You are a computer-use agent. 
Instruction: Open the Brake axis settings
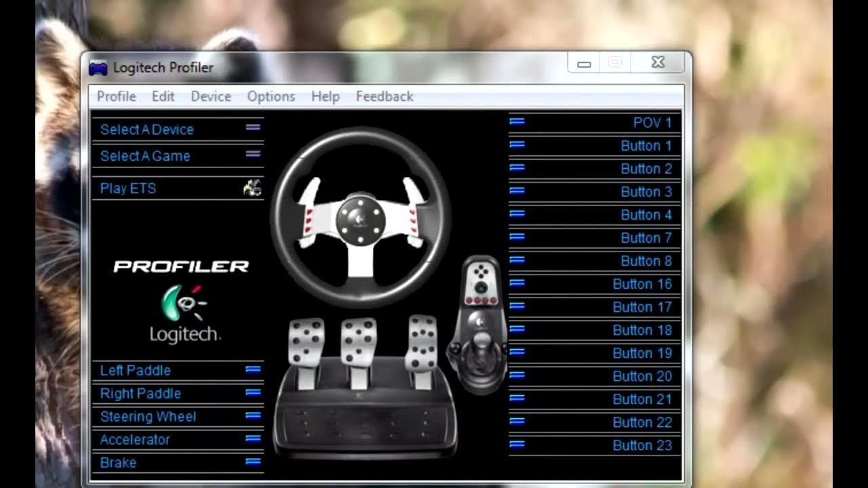click(x=118, y=462)
